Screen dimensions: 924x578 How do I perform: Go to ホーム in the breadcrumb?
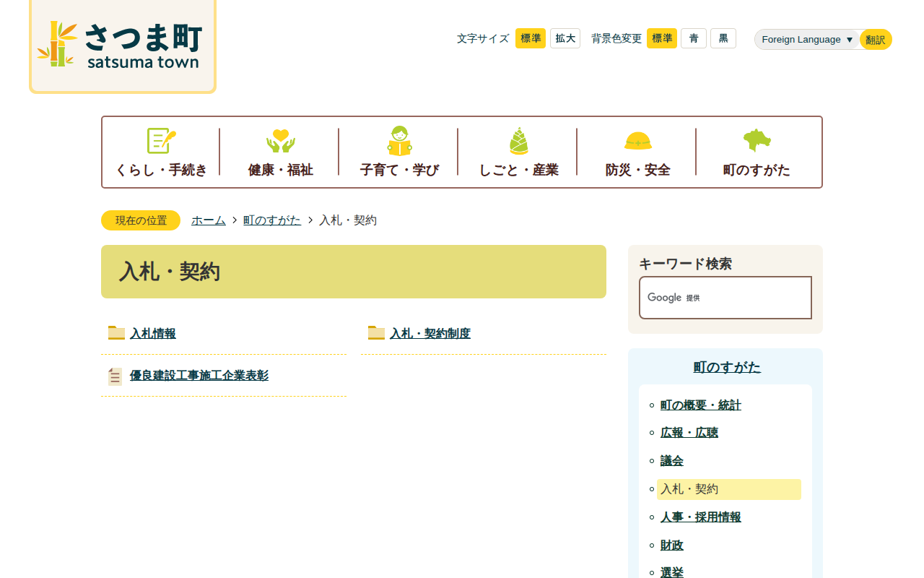tap(209, 220)
